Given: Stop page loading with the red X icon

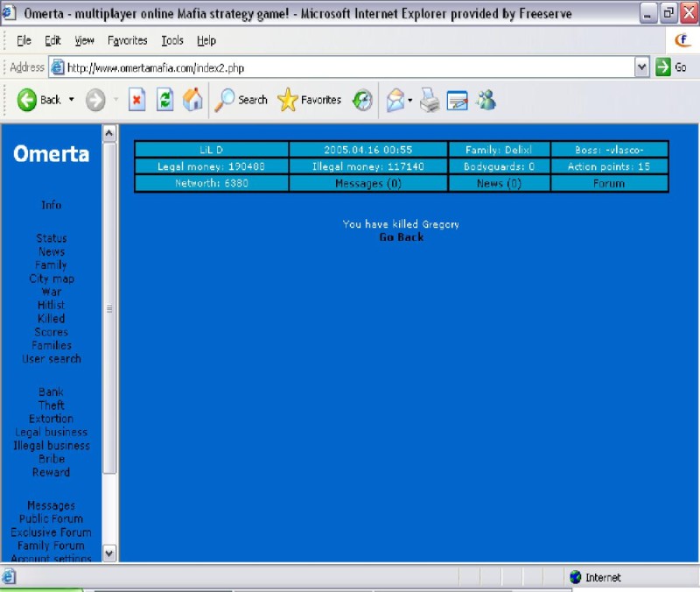Looking at the screenshot, I should tap(137, 100).
